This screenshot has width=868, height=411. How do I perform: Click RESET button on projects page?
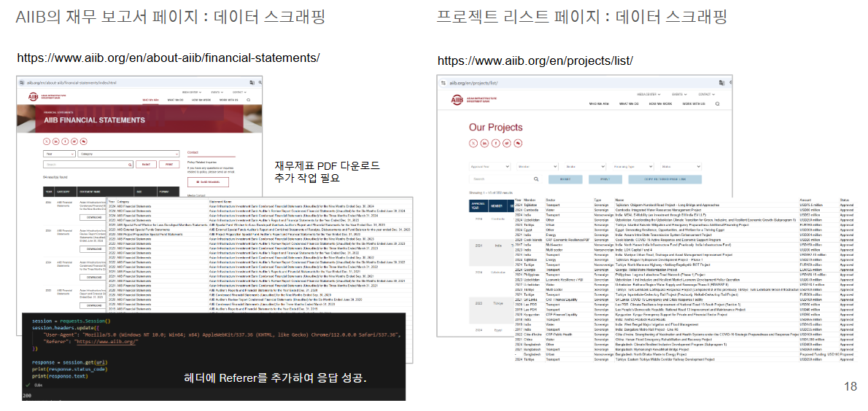click(565, 179)
